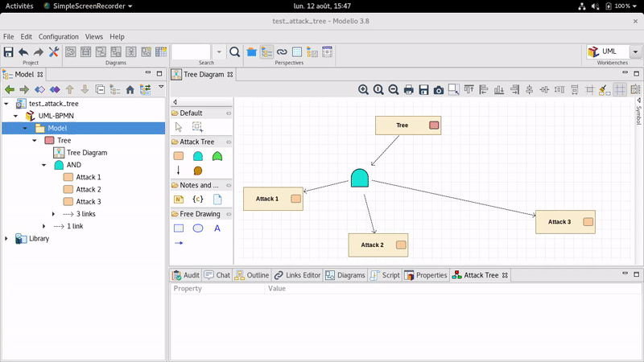This screenshot has width=644, height=362.
Task: Select the marquee selection tool in Default palette
Action: pyautogui.click(x=198, y=127)
